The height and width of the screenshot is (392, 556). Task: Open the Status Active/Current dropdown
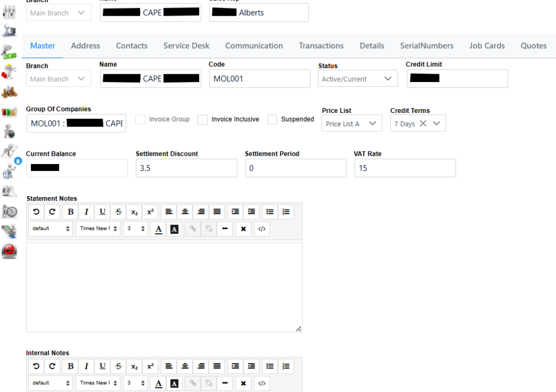pyautogui.click(x=358, y=79)
